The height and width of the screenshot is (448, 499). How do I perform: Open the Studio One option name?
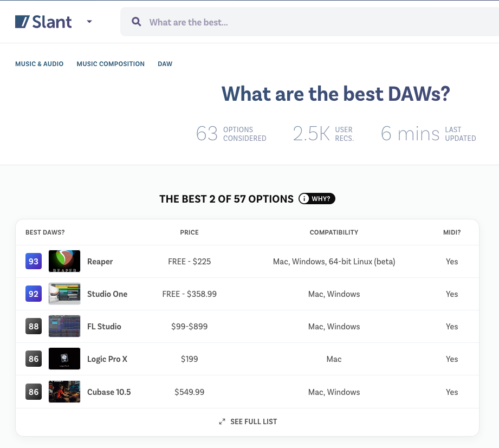[107, 294]
